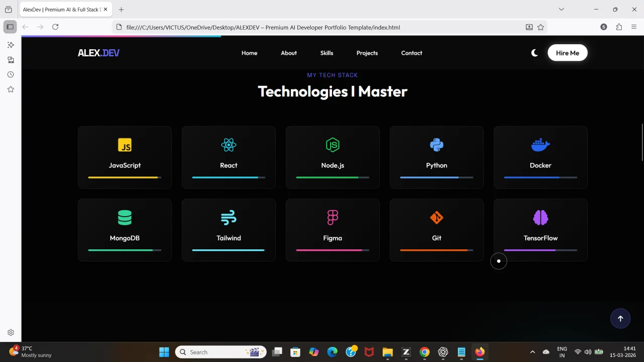Open the Windows Start button
Screen dimensions: 644x362
pos(164,352)
